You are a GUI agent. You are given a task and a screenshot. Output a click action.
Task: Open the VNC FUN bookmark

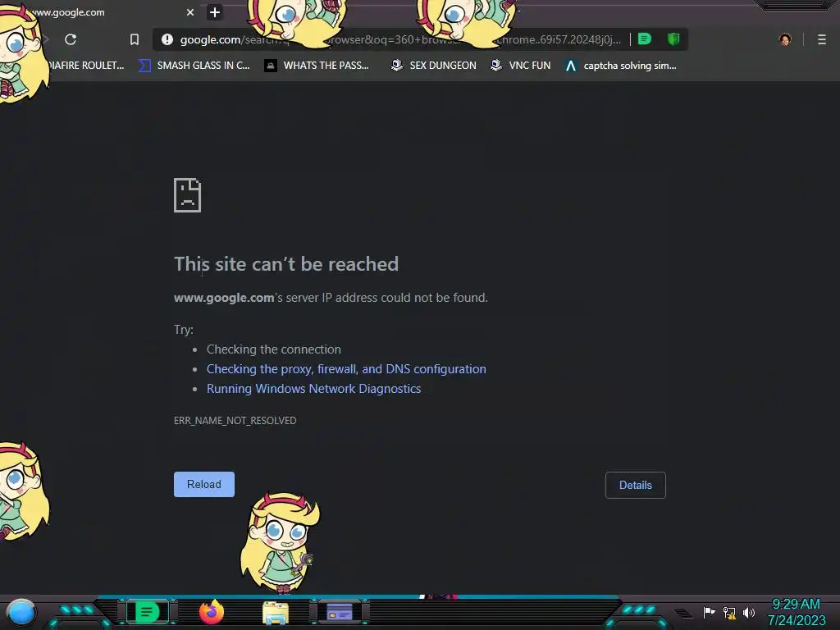pyautogui.click(x=520, y=66)
